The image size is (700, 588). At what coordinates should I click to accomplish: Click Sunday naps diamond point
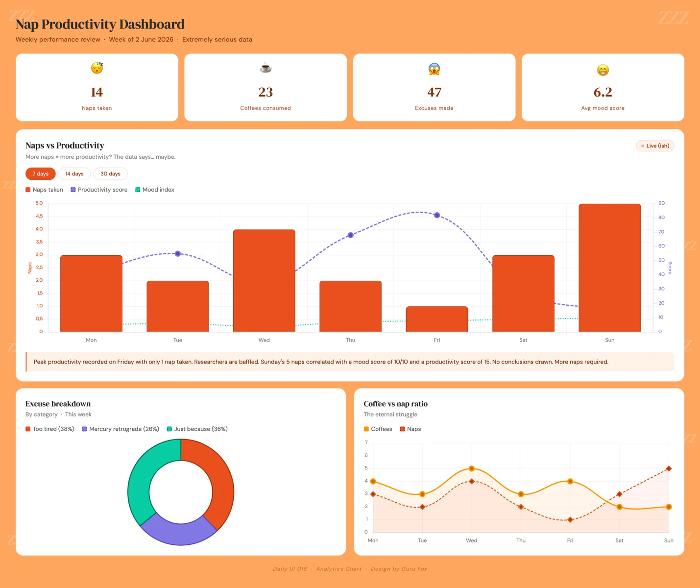click(669, 469)
